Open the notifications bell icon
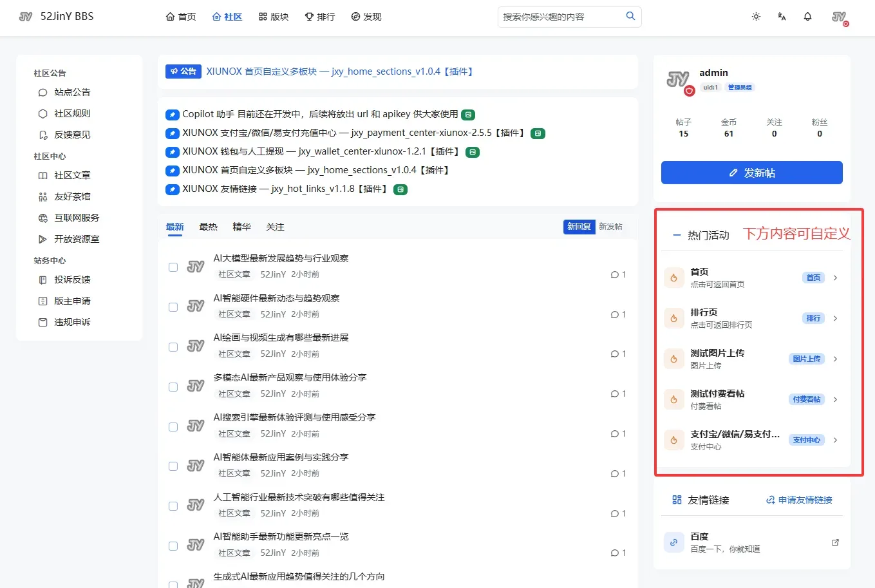 [x=807, y=17]
